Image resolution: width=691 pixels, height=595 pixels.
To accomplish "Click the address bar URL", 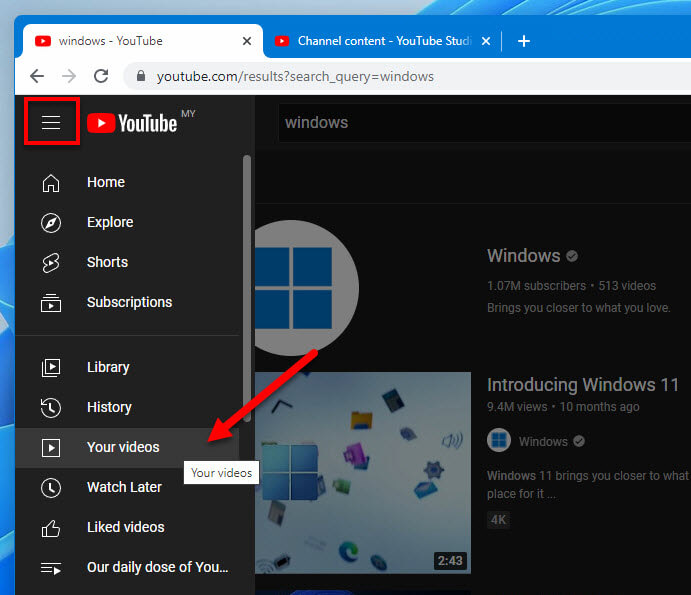I will click(295, 76).
